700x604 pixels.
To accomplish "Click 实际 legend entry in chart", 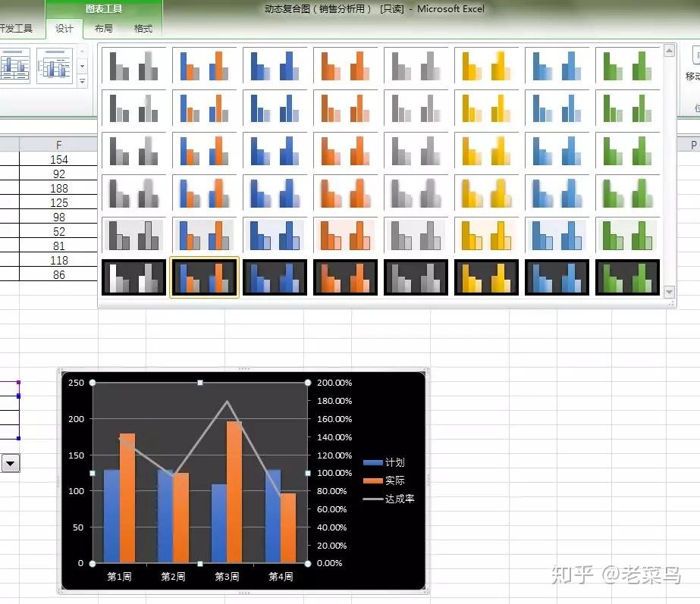I will (x=384, y=480).
